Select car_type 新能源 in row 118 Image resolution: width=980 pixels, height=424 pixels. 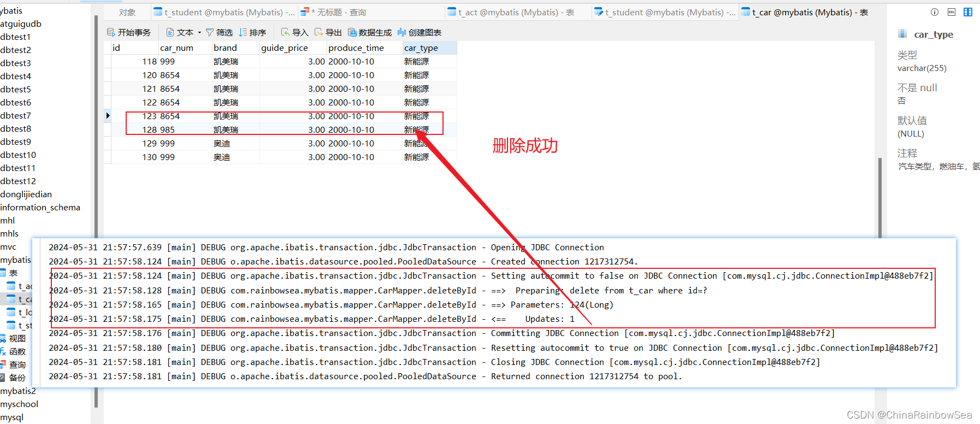click(x=430, y=62)
